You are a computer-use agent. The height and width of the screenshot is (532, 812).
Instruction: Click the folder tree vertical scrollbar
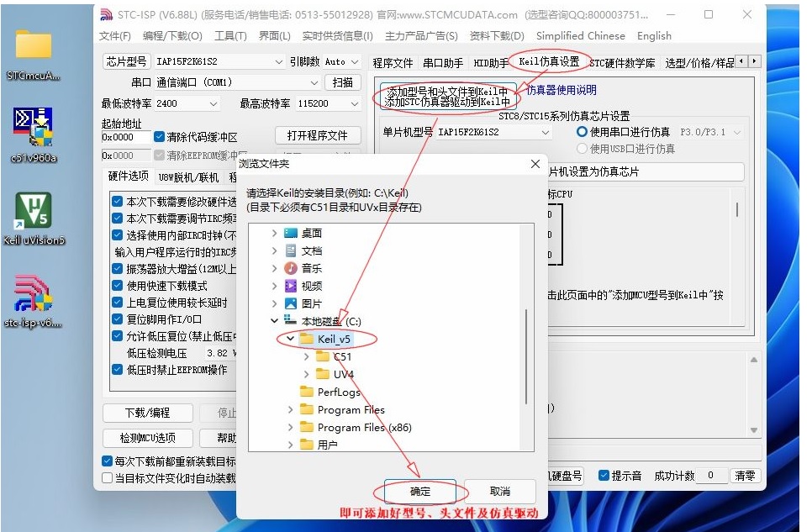pos(526,356)
